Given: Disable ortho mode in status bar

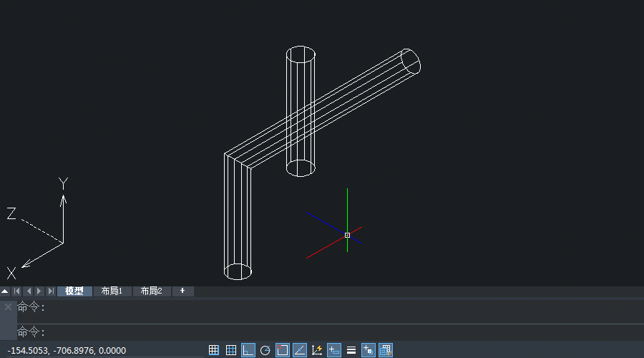Looking at the screenshot, I should [x=248, y=350].
